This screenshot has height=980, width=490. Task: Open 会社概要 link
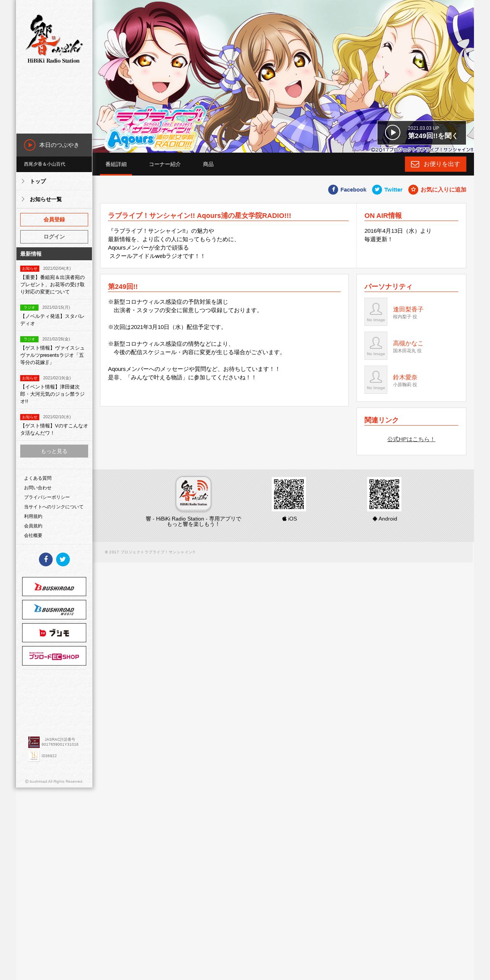[33, 535]
